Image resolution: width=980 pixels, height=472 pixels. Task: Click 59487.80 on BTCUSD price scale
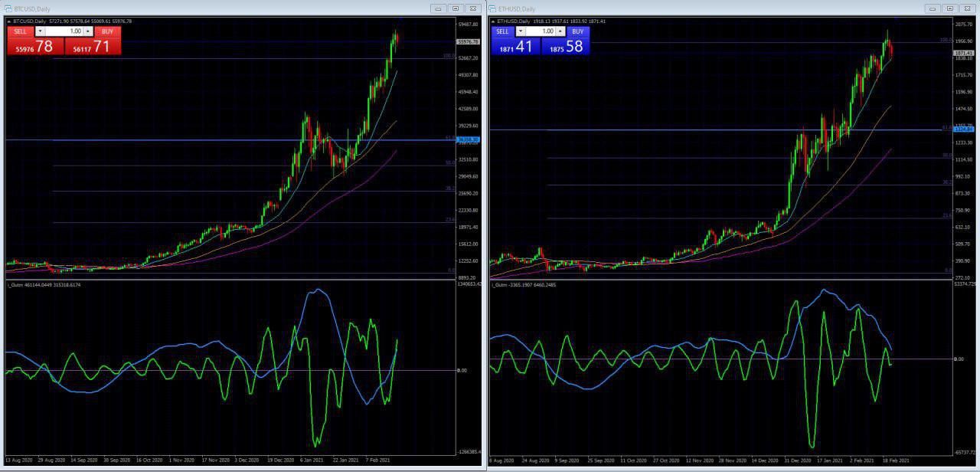click(x=468, y=25)
